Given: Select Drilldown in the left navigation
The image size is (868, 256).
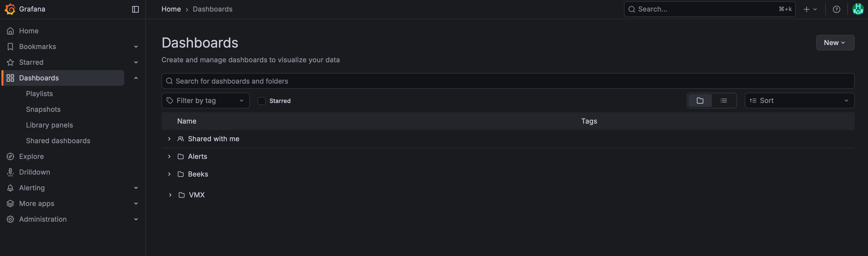Looking at the screenshot, I should pyautogui.click(x=34, y=172).
